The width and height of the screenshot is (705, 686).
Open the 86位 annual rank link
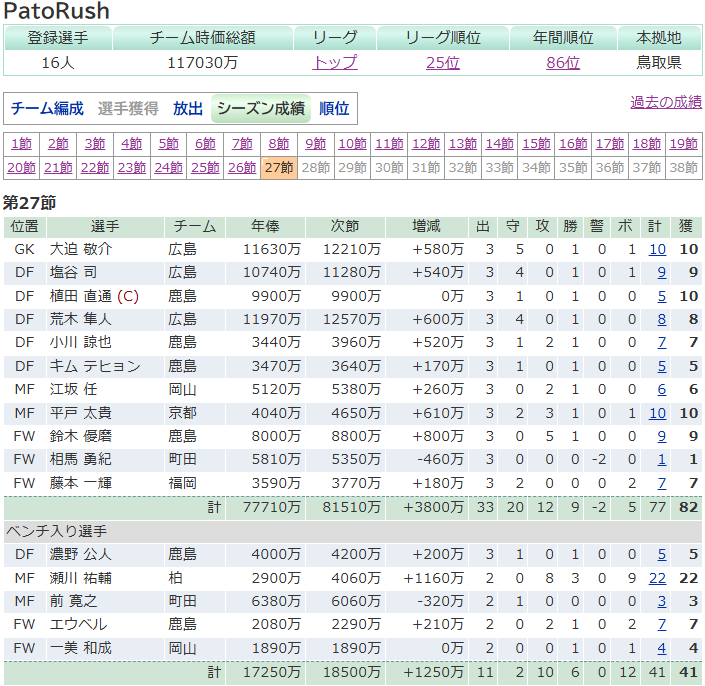tap(563, 62)
